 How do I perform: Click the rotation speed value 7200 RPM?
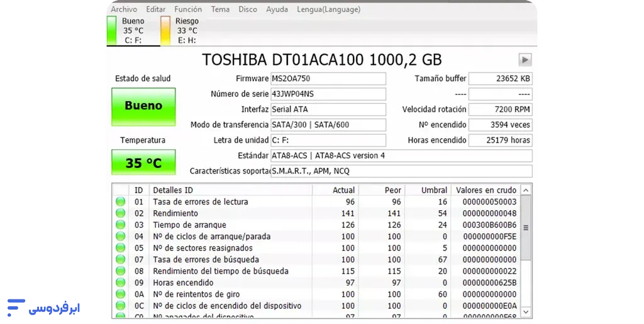point(500,109)
